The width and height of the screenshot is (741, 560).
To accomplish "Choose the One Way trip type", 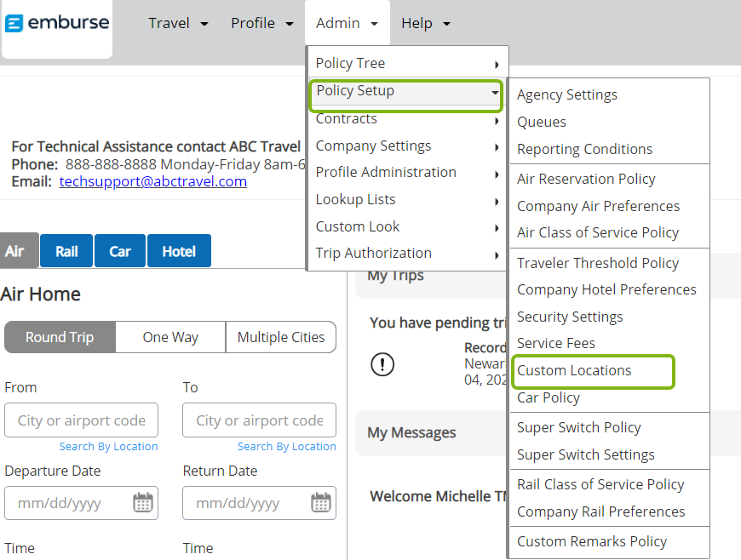I will [170, 337].
